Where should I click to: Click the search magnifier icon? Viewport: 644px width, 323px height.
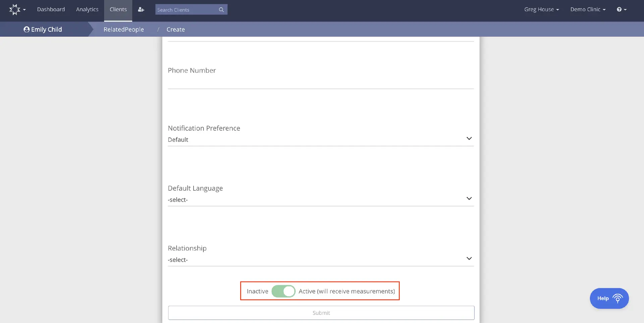[221, 9]
